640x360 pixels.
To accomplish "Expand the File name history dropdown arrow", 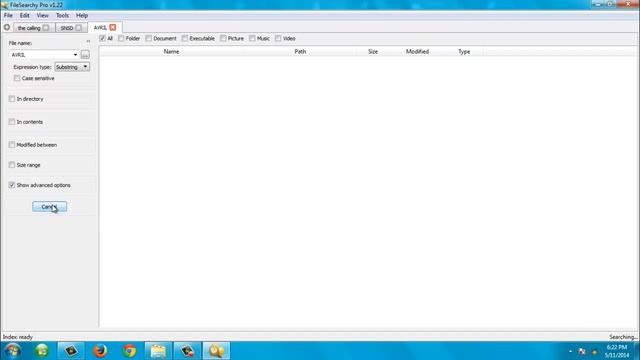I will pyautogui.click(x=76, y=55).
